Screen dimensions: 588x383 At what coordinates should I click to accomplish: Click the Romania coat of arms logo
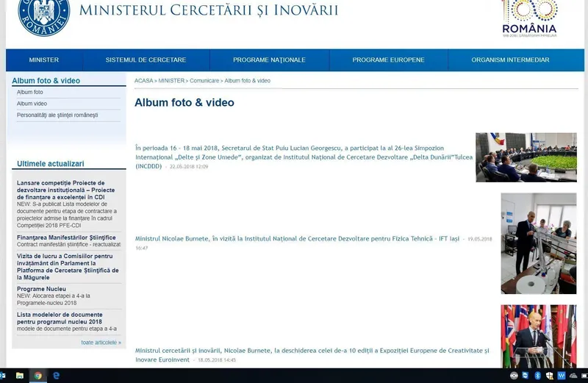[x=43, y=15]
